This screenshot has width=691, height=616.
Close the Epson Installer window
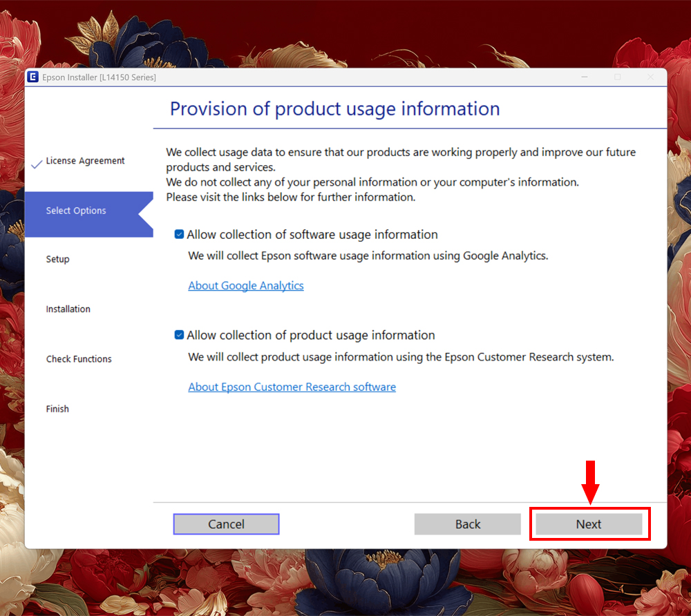click(x=650, y=77)
